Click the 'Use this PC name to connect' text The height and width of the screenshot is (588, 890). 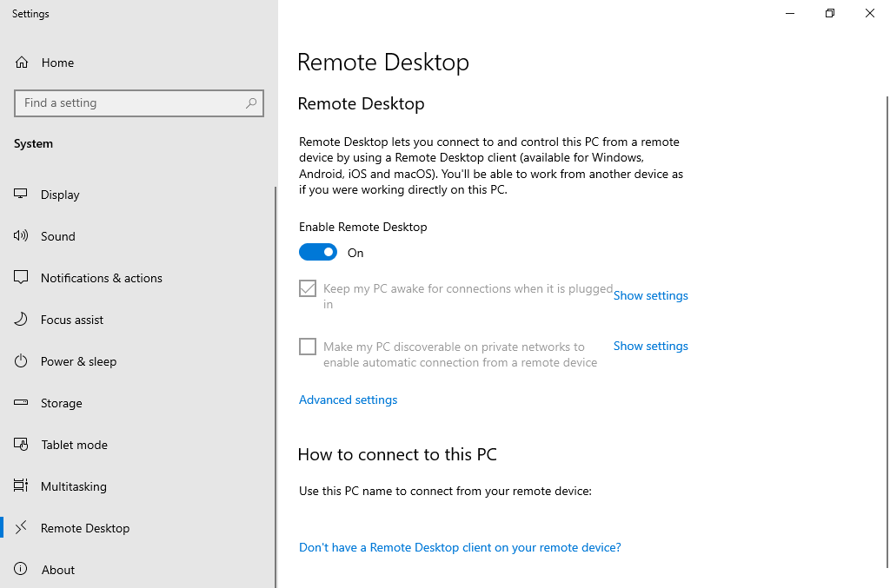click(x=445, y=491)
